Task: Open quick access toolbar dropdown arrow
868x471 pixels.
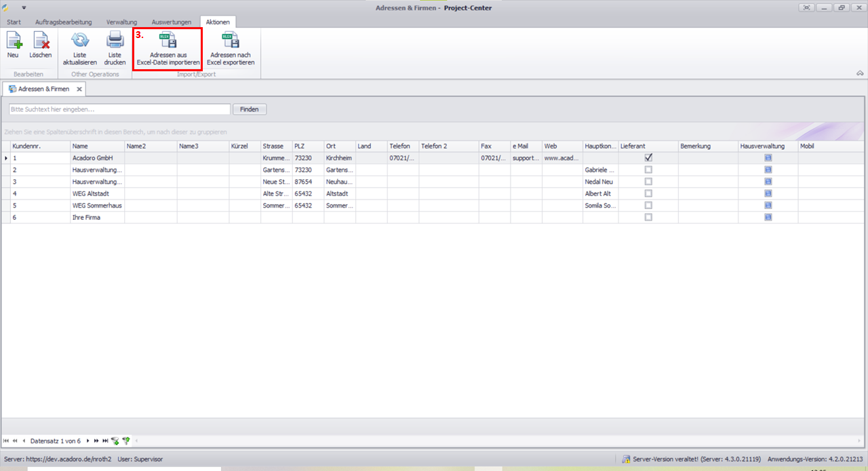Action: 24,7
